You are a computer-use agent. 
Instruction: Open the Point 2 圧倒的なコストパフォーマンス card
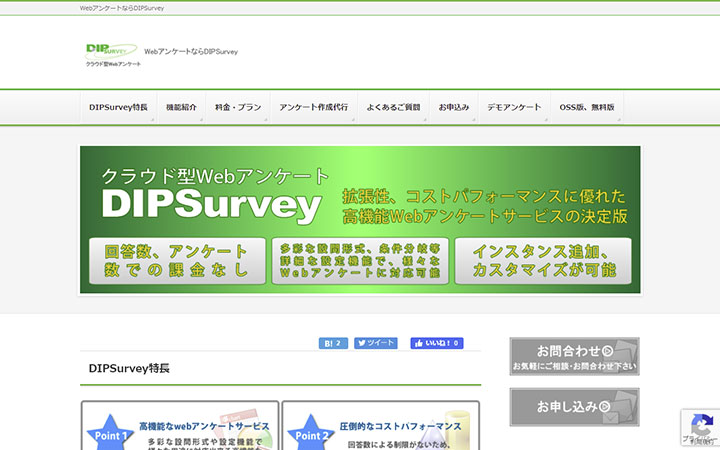tap(381, 426)
